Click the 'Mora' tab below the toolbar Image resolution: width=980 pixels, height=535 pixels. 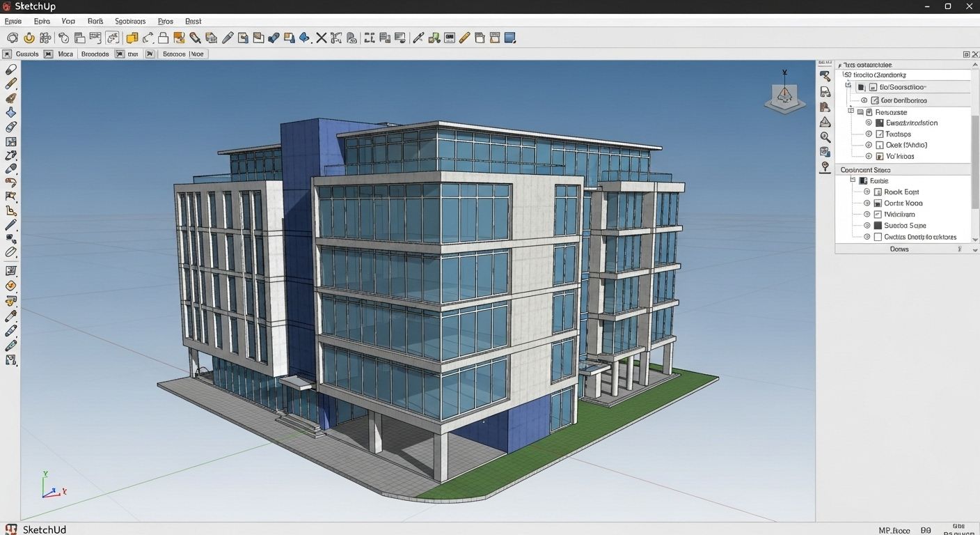[x=65, y=54]
